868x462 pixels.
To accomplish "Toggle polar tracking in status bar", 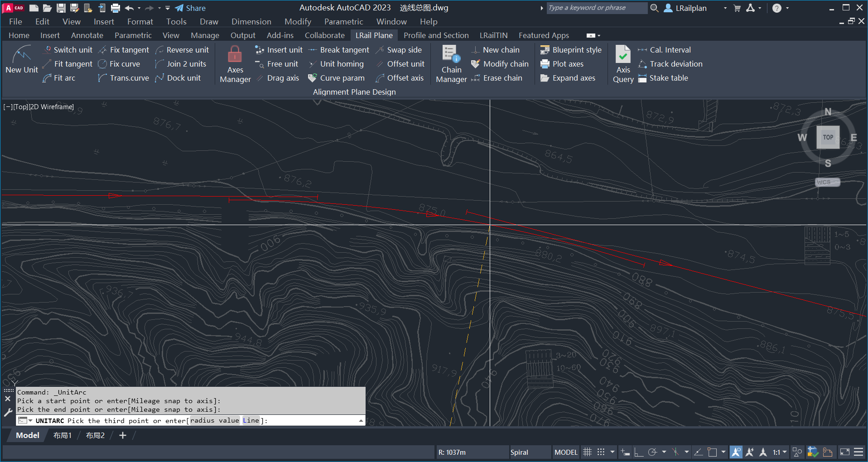I will pyautogui.click(x=652, y=452).
